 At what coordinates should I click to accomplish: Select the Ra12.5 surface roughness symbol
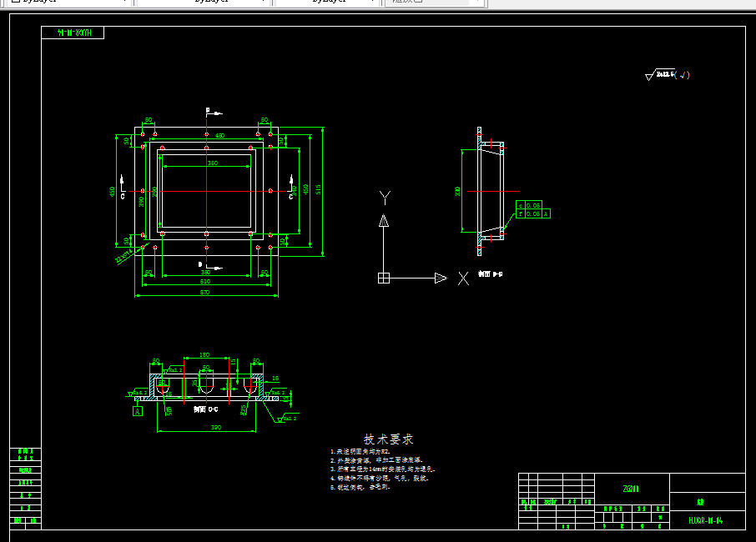coord(668,75)
